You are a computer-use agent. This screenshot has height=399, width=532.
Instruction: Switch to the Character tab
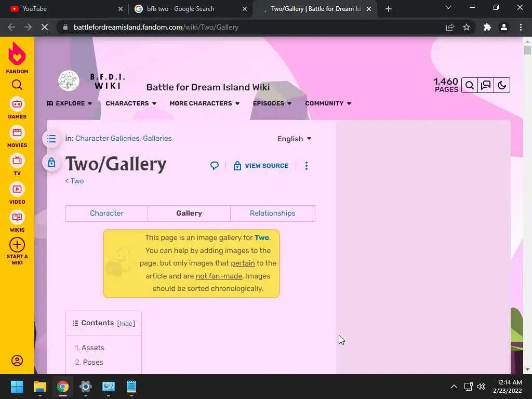pos(107,214)
